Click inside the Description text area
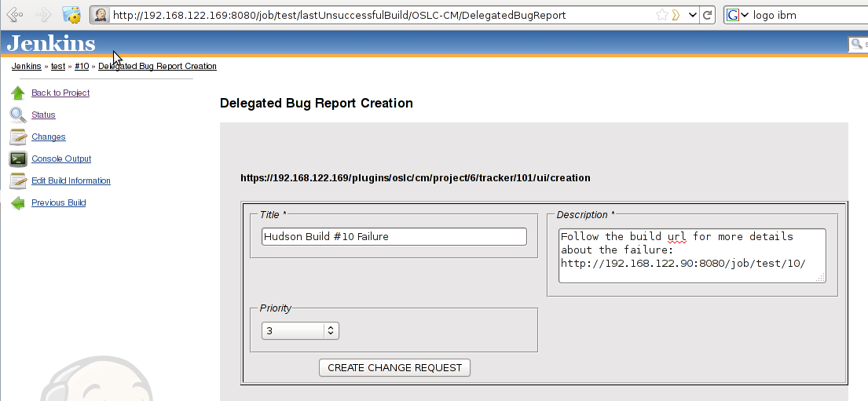The height and width of the screenshot is (401, 868). (x=692, y=256)
